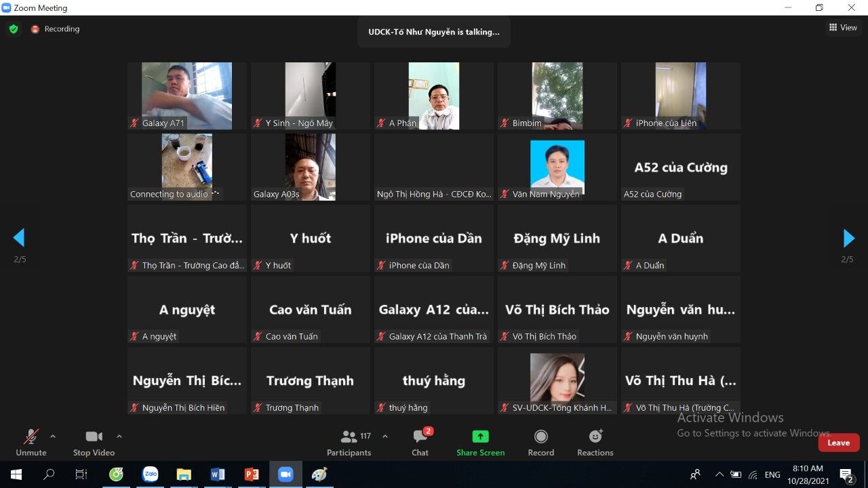868x488 pixels.
Task: Open File Explorer from taskbar
Action: click(x=184, y=474)
